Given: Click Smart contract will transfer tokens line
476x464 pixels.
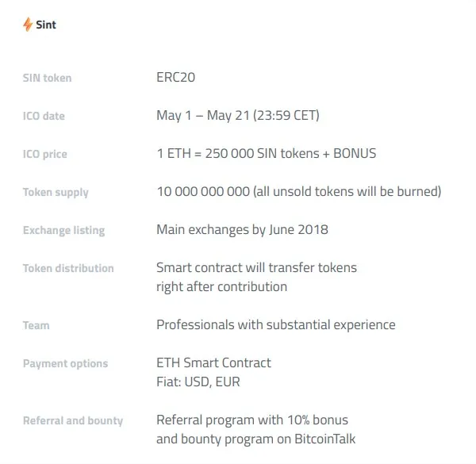Looking at the screenshot, I should click(x=257, y=267).
